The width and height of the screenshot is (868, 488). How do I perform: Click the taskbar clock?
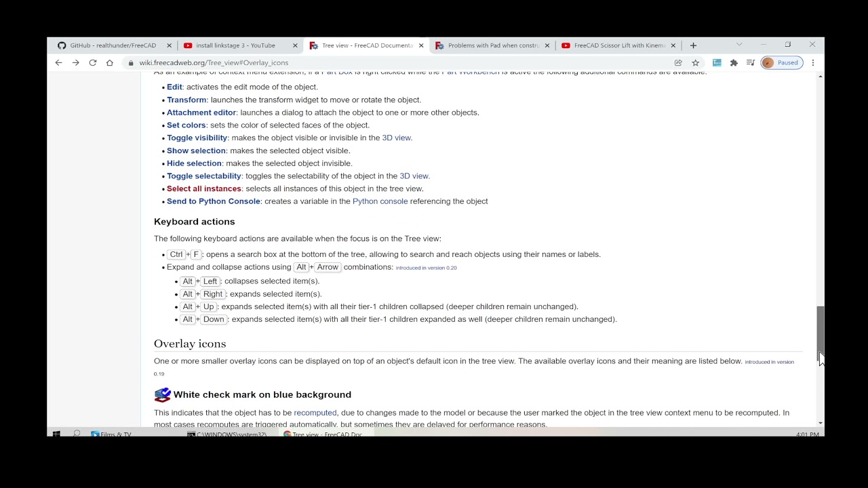click(807, 434)
